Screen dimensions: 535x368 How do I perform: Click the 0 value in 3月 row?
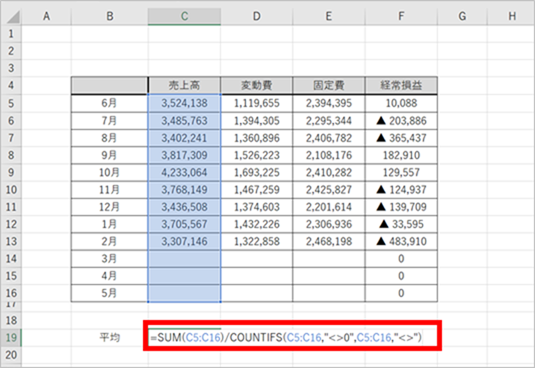pyautogui.click(x=401, y=259)
